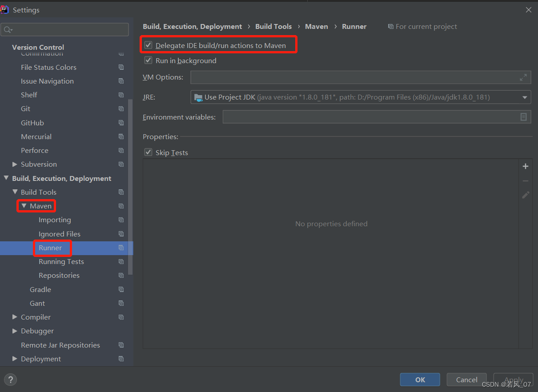Select the Mercurial settings page
Image resolution: width=538 pixels, height=392 pixels.
tap(36, 136)
